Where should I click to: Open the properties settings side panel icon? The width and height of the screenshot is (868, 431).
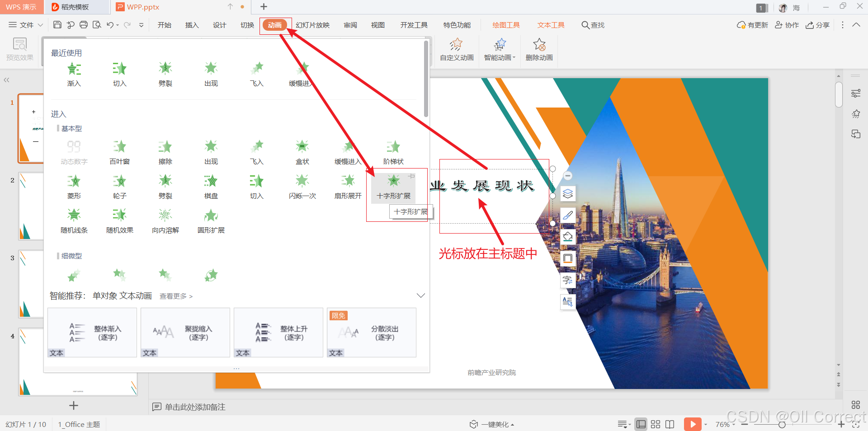click(x=855, y=94)
